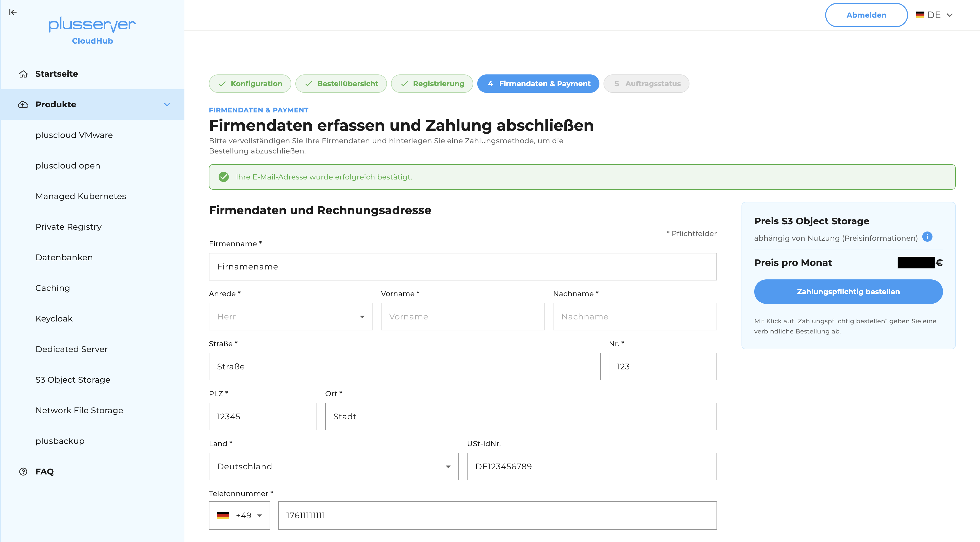Open Managed Kubernetes in the sidebar
This screenshot has height=542, width=980.
(81, 196)
